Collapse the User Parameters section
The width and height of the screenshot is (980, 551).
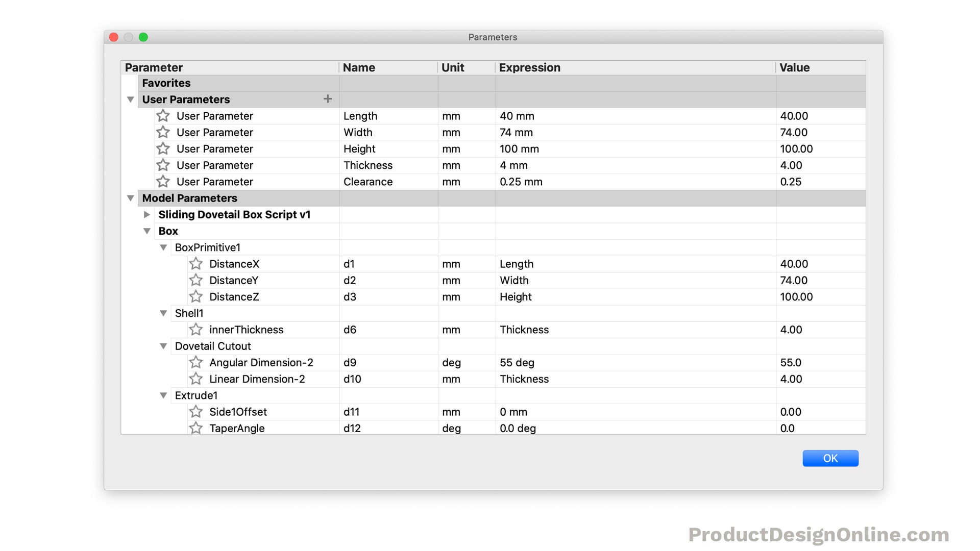(x=130, y=99)
